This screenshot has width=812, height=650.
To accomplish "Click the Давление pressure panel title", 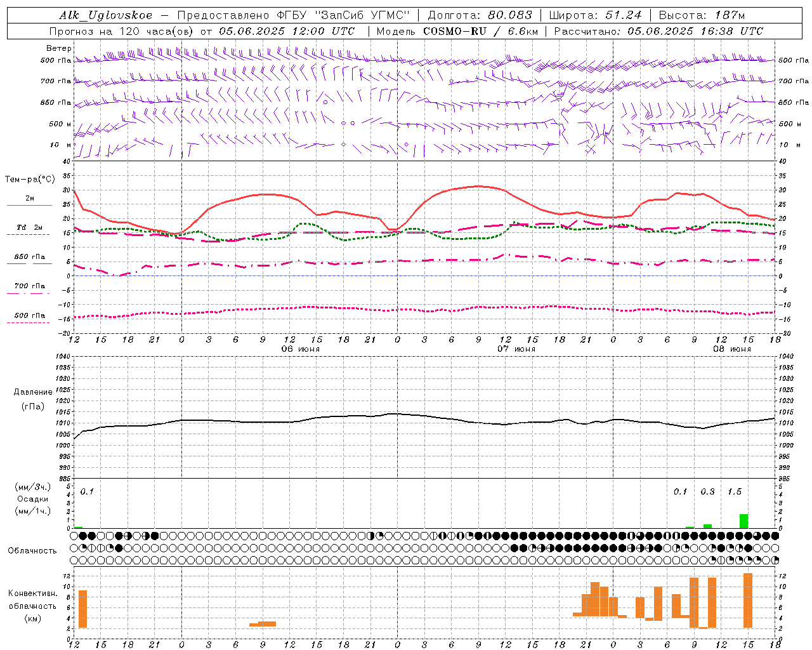I will tap(33, 392).
